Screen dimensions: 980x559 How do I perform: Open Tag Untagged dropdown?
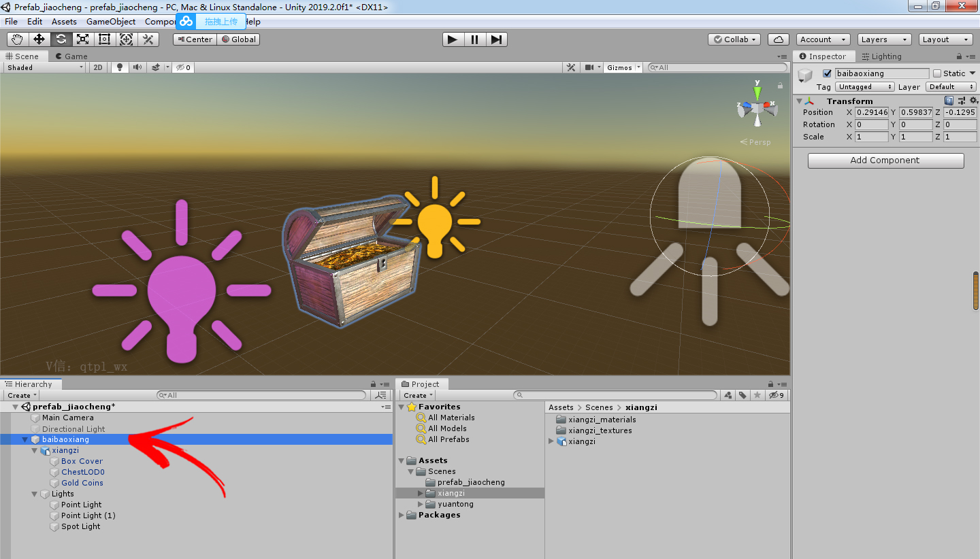(x=865, y=87)
